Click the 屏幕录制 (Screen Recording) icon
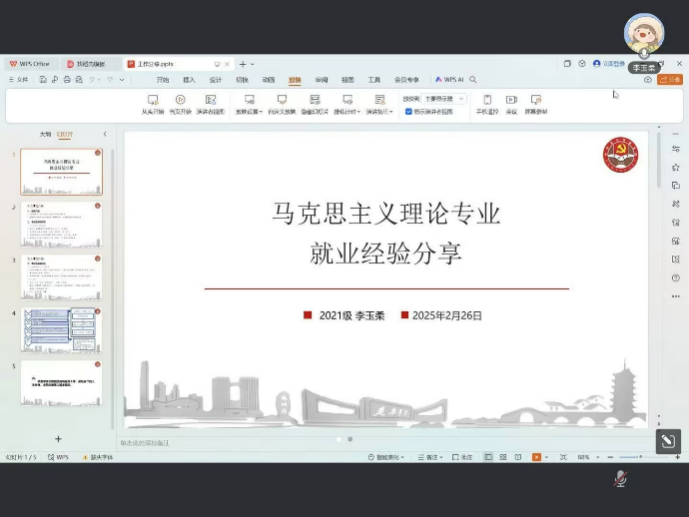This screenshot has height=517, width=689. pos(537,100)
